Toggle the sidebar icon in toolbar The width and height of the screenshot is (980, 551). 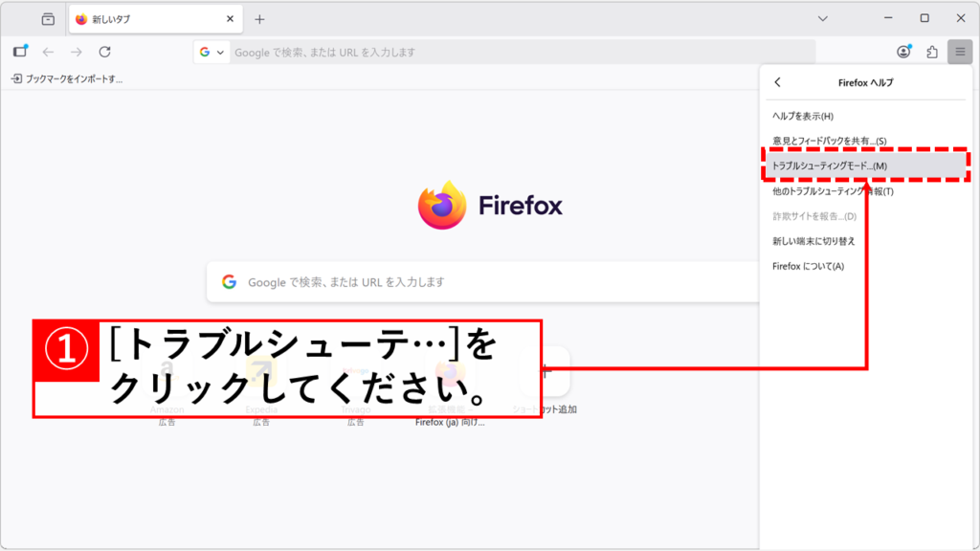click(x=20, y=52)
